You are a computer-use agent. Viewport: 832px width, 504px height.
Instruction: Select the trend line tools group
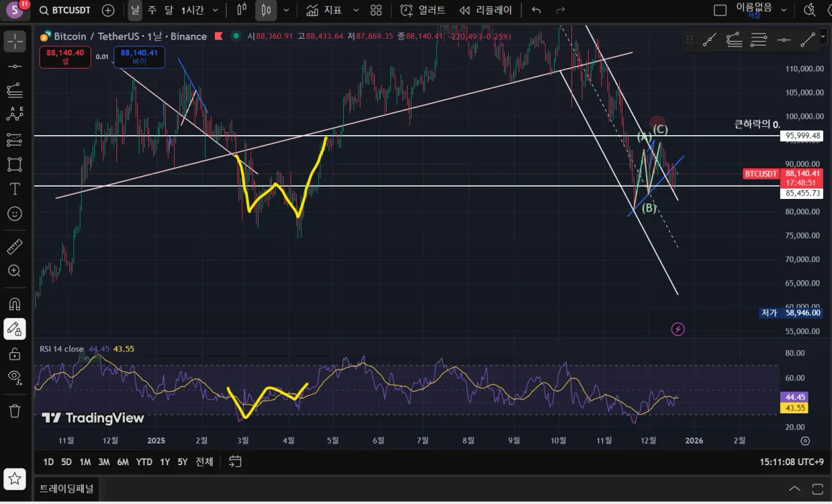click(15, 65)
